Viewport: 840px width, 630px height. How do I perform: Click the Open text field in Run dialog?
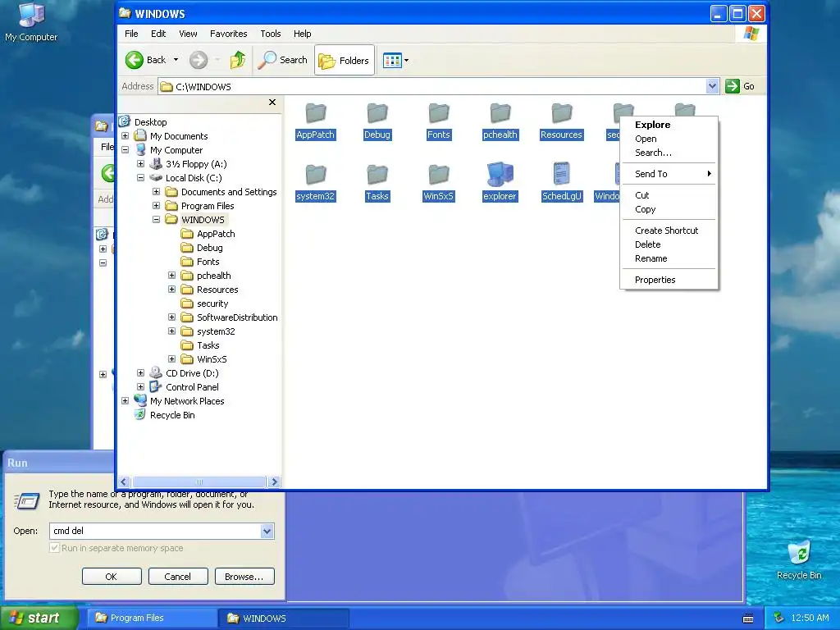155,531
